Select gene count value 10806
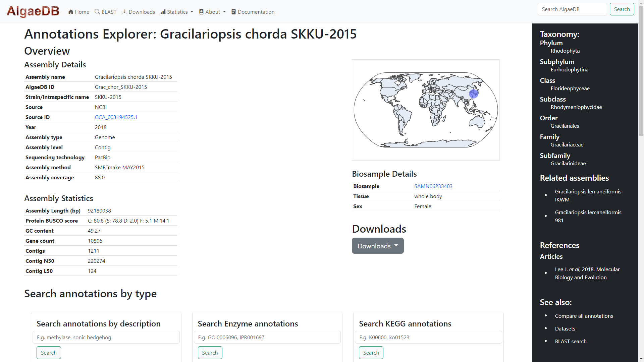Image resolution: width=644 pixels, height=362 pixels. click(95, 241)
